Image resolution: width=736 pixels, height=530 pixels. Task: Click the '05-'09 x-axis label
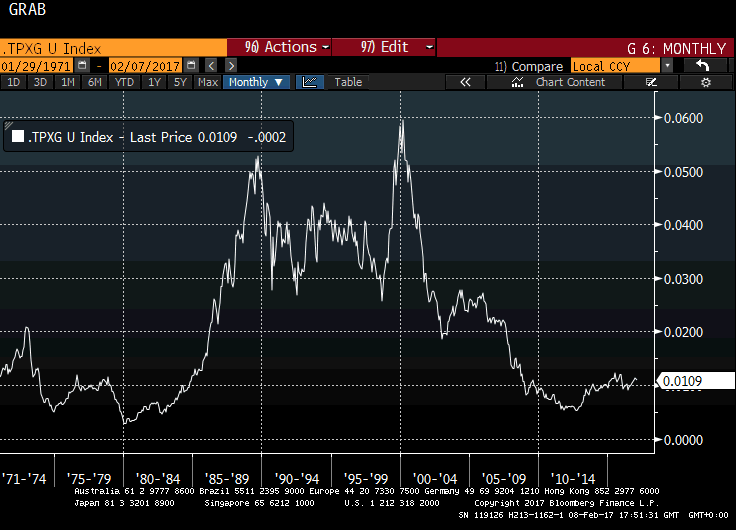[504, 479]
